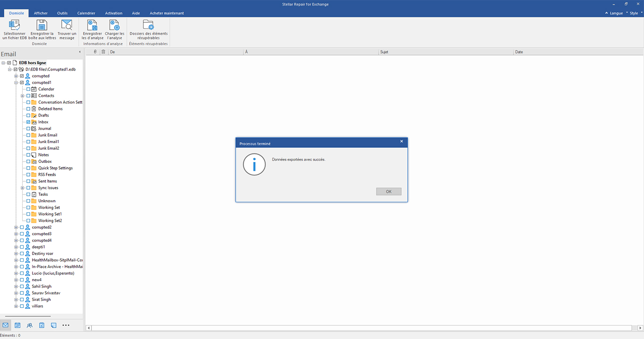Check the corrupted2 mailbox checkbox
The height and width of the screenshot is (339, 644).
click(22, 227)
